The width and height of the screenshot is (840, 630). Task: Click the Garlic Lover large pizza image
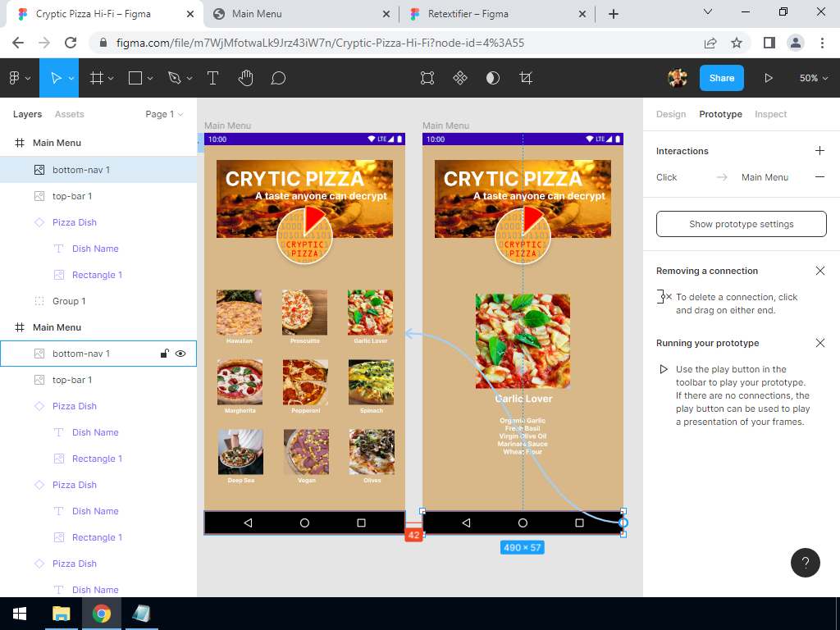coord(523,341)
